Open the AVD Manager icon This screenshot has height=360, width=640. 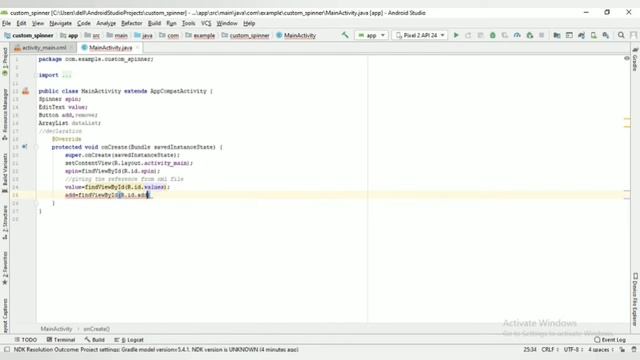pyautogui.click(x=593, y=36)
